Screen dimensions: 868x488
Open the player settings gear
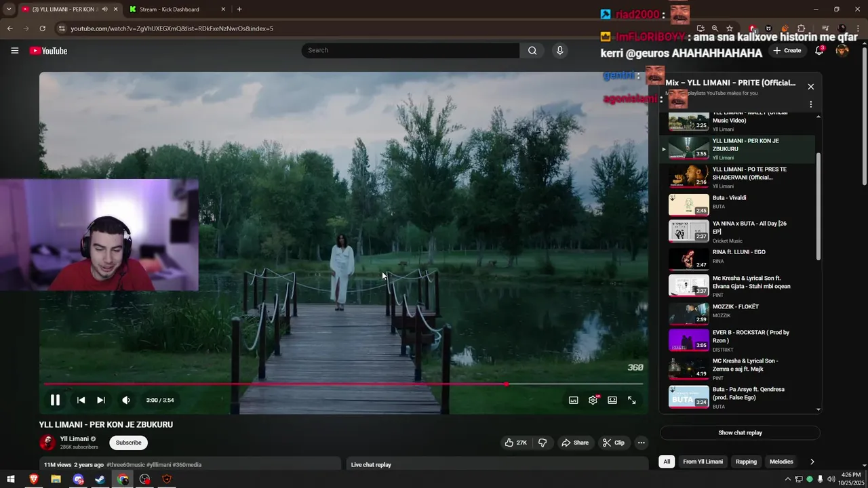point(593,400)
